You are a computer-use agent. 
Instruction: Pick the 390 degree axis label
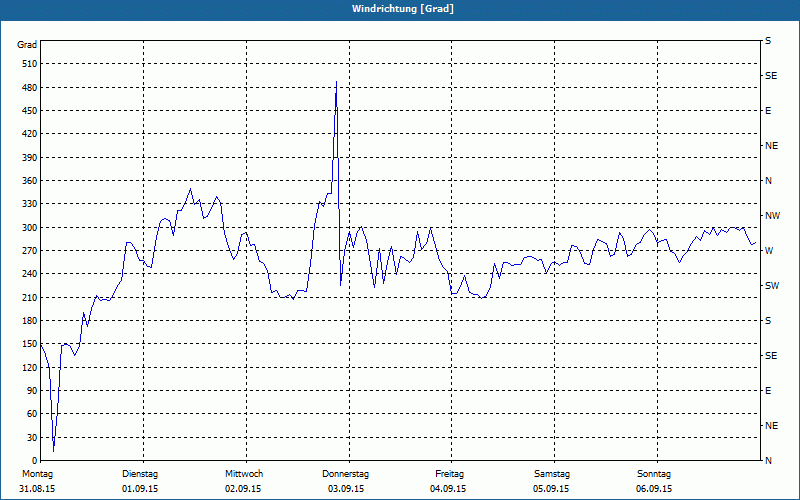pos(30,158)
